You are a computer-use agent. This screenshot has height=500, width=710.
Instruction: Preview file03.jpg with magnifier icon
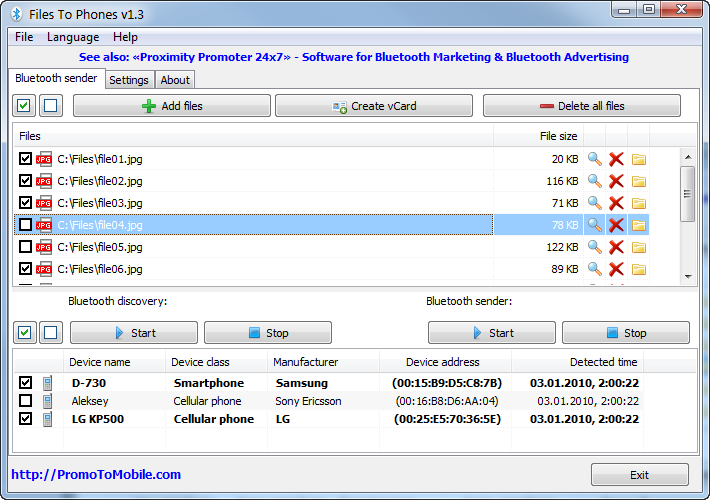(595, 203)
